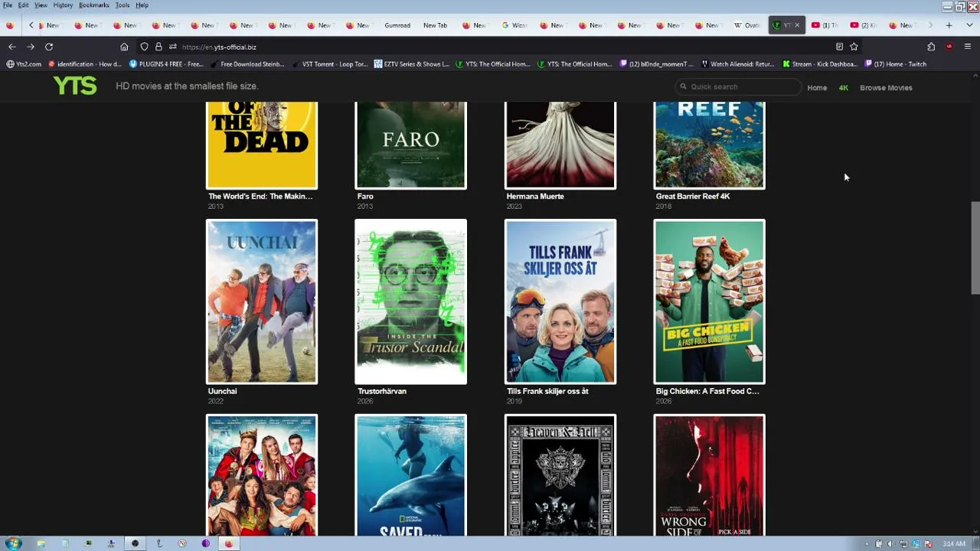Open the Yts2.com bookmark

24,64
